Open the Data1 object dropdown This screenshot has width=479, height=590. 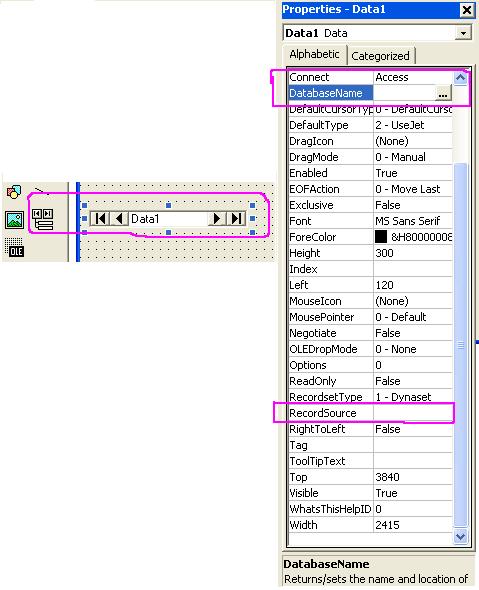pos(463,33)
